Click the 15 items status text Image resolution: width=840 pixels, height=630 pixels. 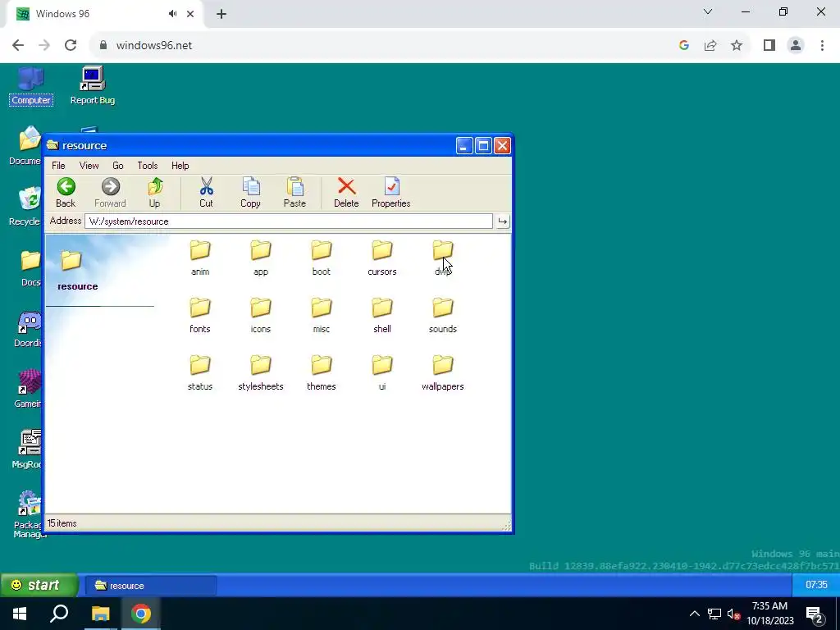point(62,523)
